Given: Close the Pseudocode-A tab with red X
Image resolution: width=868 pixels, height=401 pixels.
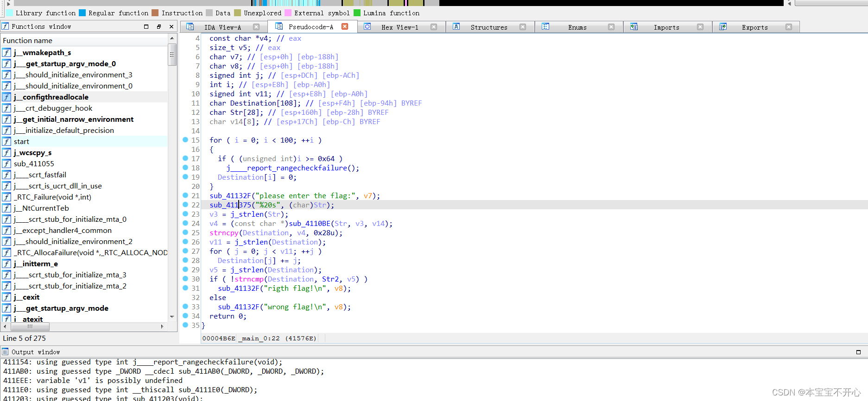Looking at the screenshot, I should (345, 26).
